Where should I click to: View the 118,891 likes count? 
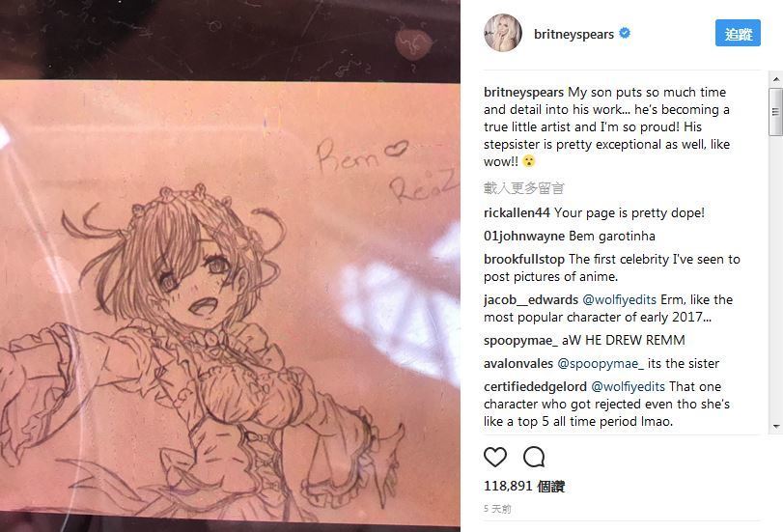[x=524, y=486]
